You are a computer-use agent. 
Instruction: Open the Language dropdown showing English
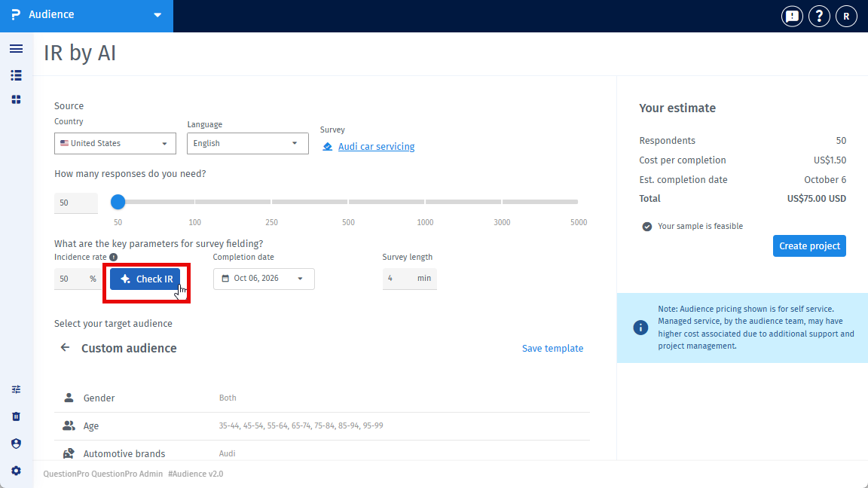[247, 143]
